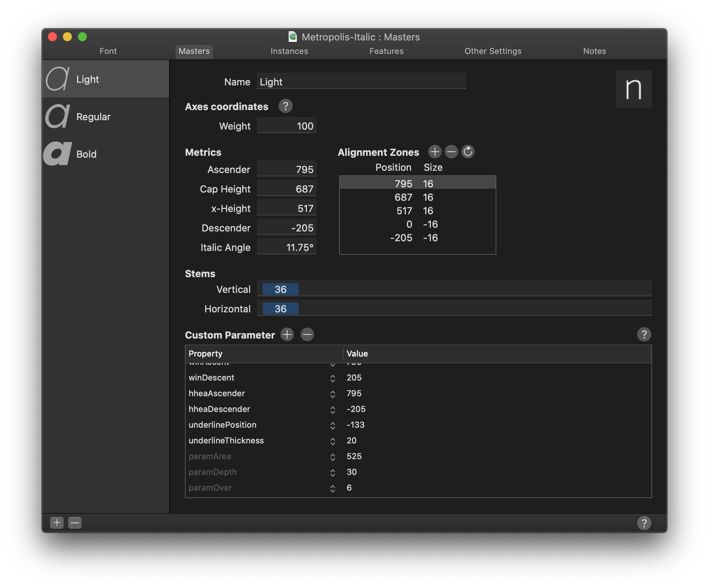Select the 687 alignment zone row
Viewport: 709px width, 588px height.
point(417,197)
